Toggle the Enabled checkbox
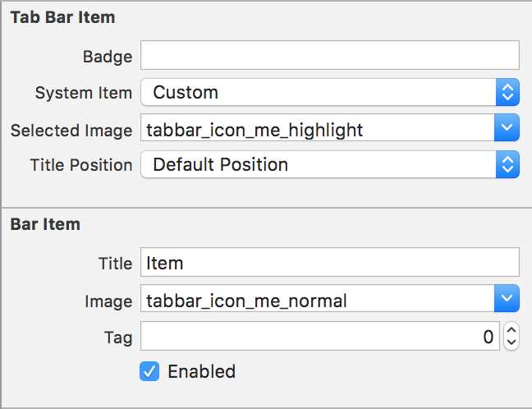 click(149, 371)
